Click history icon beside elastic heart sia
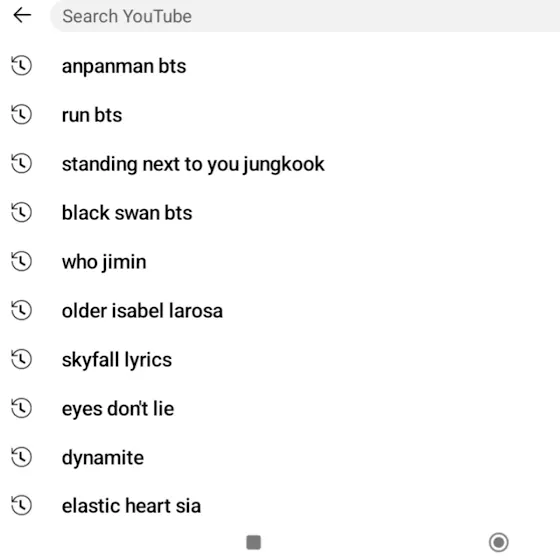The image size is (560, 560). point(21,505)
